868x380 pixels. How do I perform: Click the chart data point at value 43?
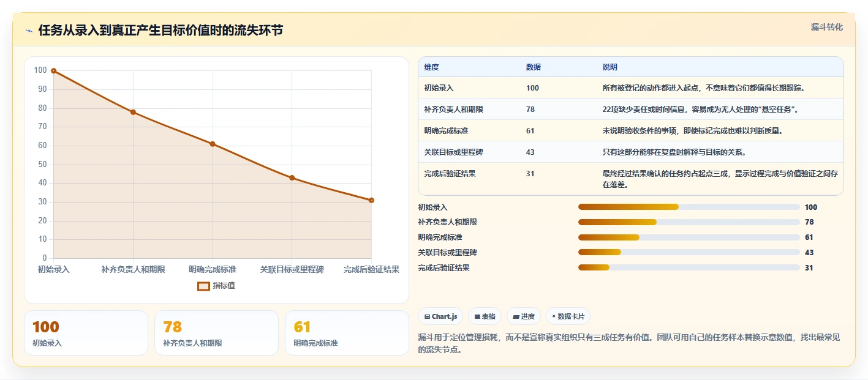point(292,177)
